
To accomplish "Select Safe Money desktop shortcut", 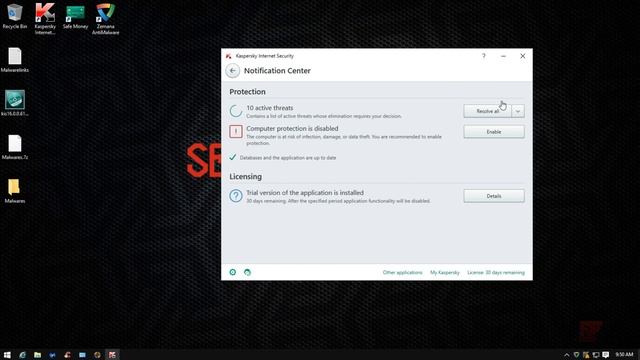I will (75, 16).
